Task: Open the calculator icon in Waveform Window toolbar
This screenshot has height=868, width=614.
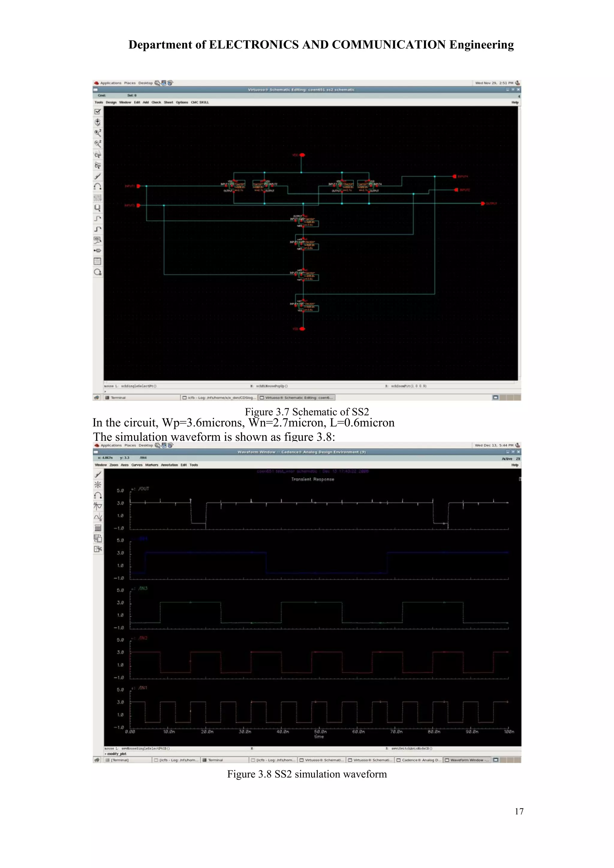Action: (x=98, y=528)
